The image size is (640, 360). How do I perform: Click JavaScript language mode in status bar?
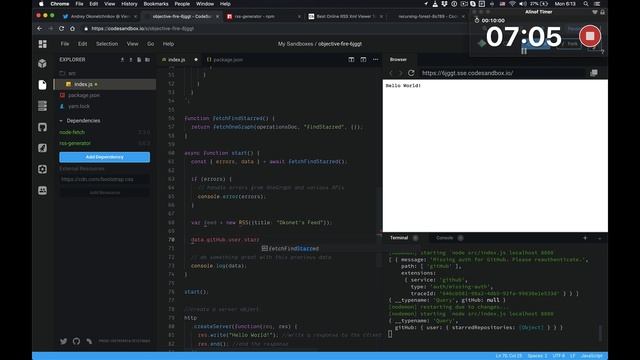pos(591,356)
